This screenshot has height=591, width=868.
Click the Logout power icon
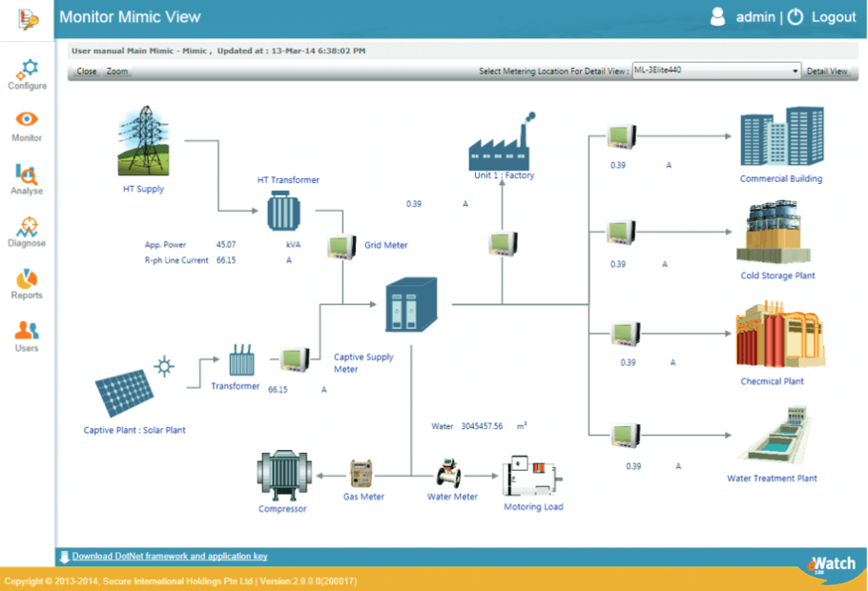796,17
